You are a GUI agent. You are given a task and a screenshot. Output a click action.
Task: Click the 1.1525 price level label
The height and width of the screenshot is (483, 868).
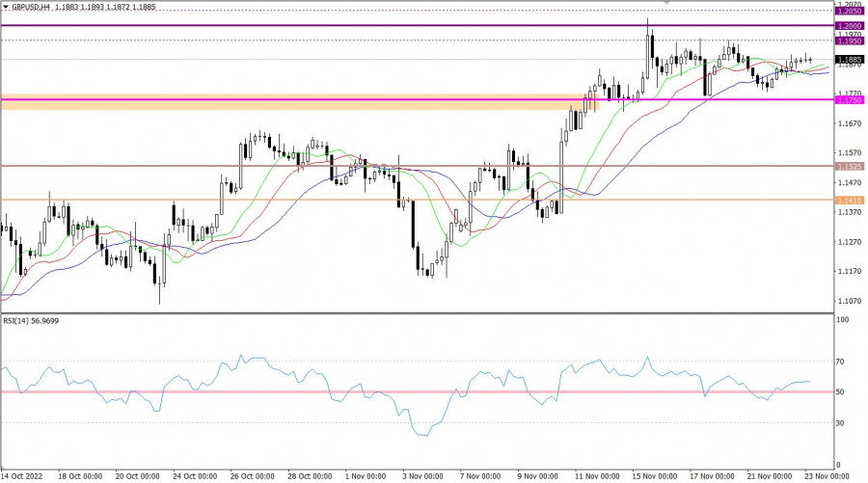click(x=850, y=166)
